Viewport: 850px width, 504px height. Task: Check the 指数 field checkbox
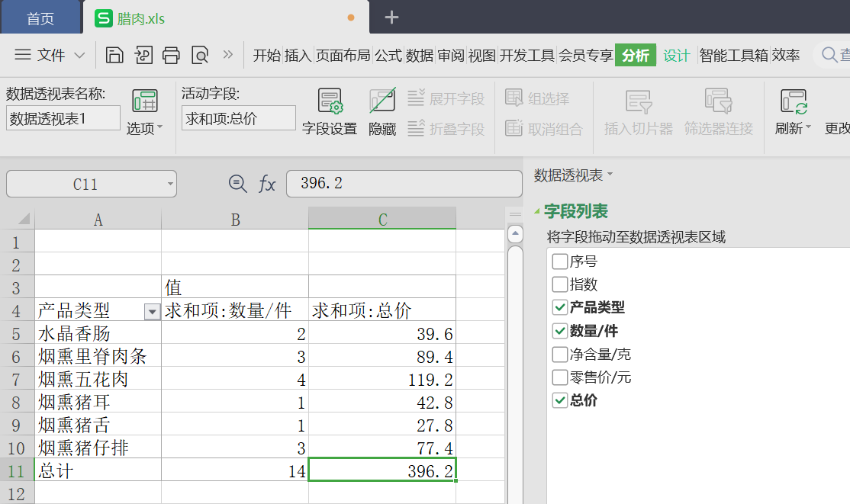[560, 284]
